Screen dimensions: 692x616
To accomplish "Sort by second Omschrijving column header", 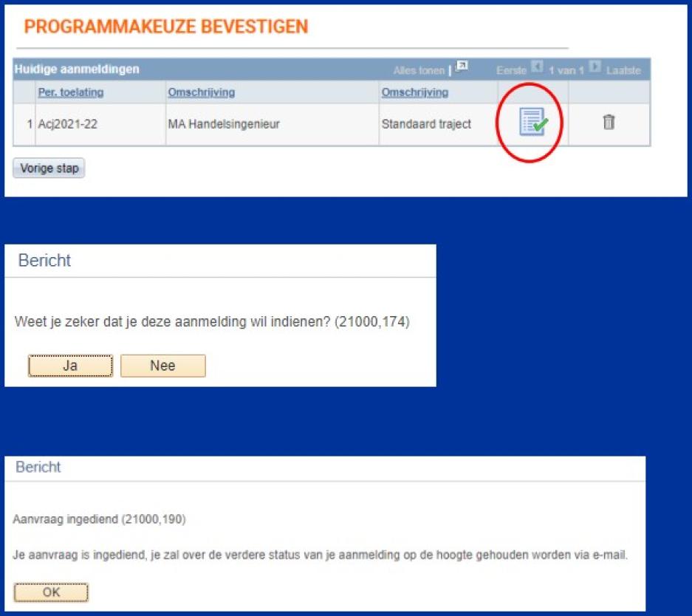I will 415,92.
